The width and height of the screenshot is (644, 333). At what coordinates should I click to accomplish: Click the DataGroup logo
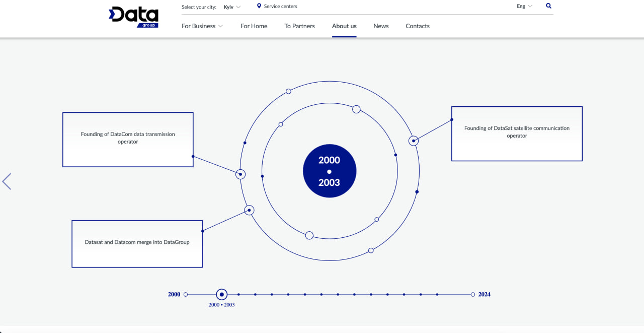click(133, 17)
